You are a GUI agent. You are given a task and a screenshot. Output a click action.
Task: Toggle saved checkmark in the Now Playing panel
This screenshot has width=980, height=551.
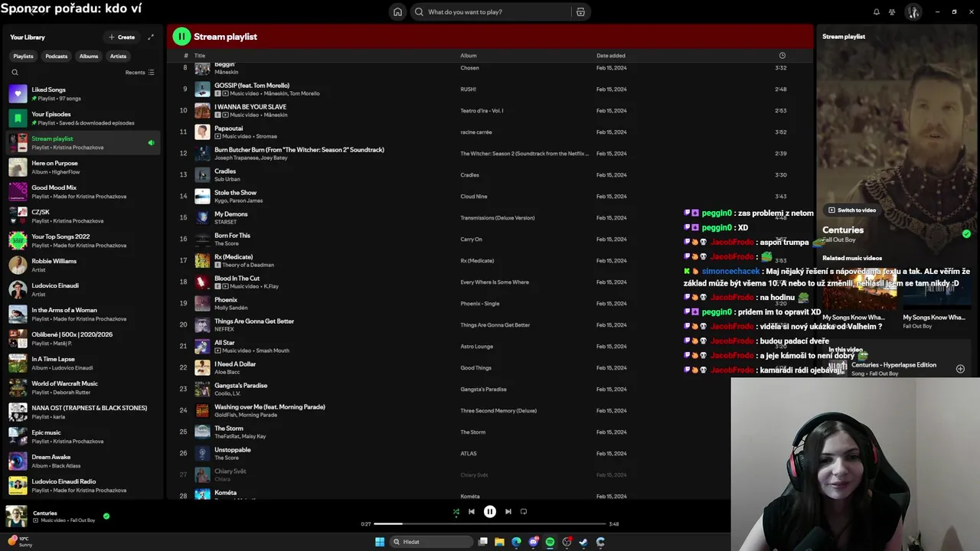click(966, 233)
